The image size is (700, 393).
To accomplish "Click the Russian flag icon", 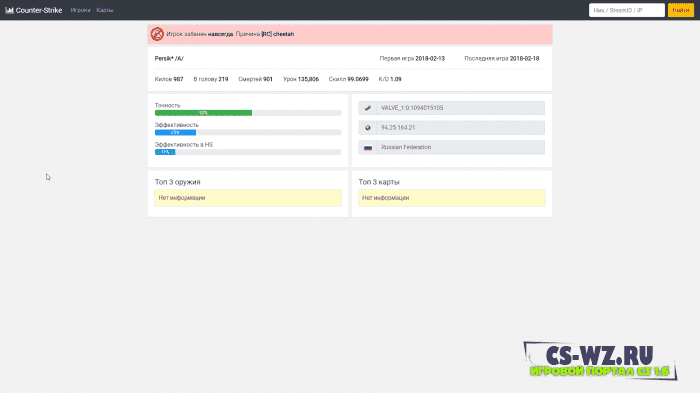I will click(x=367, y=147).
